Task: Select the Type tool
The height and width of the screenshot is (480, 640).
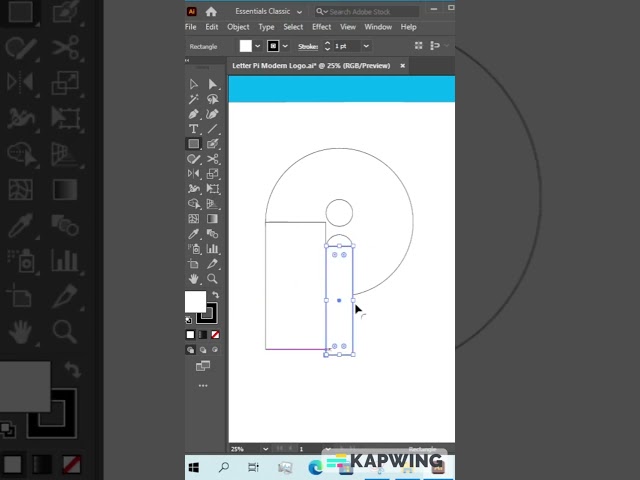Action: coord(194,129)
